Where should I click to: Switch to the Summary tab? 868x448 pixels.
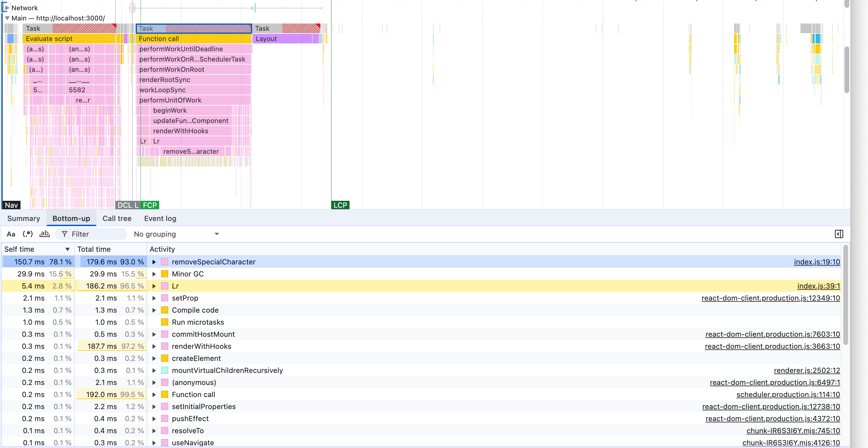pyautogui.click(x=24, y=219)
